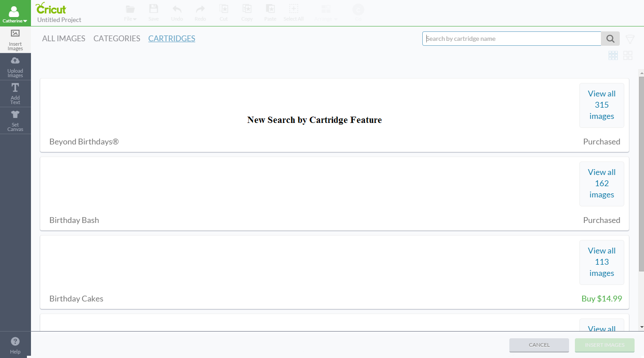
Task: Click the Paste toolbar icon
Action: [270, 13]
